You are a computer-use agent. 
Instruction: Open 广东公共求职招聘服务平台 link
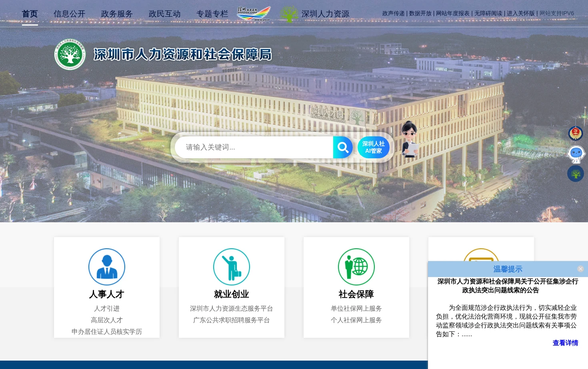232,320
